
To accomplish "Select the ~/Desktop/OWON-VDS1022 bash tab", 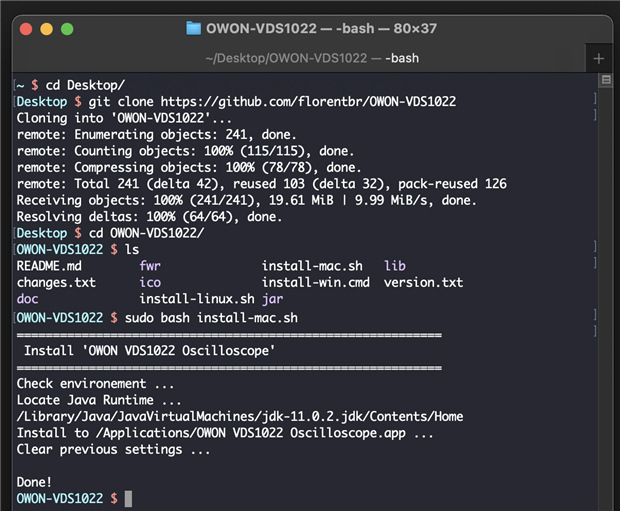I will click(312, 58).
